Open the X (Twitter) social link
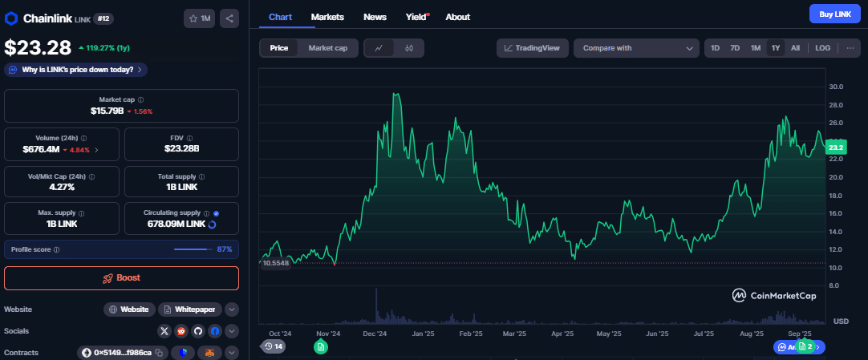 164,331
